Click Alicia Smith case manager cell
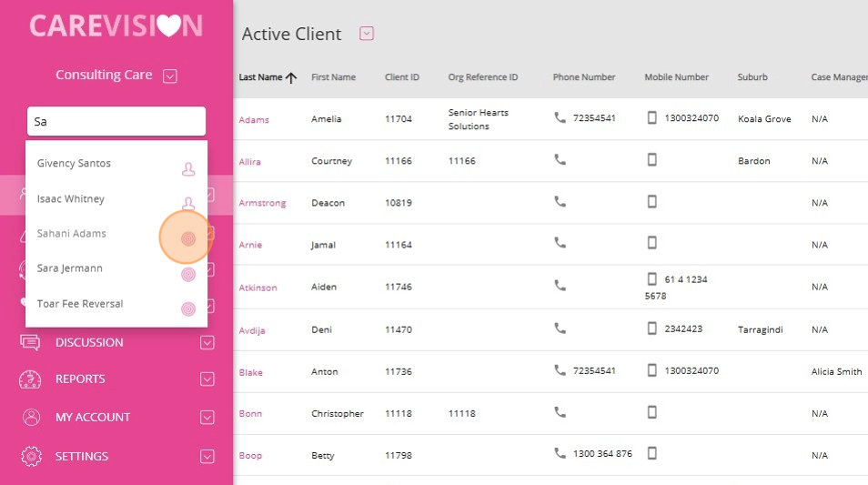The image size is (868, 485). [836, 372]
